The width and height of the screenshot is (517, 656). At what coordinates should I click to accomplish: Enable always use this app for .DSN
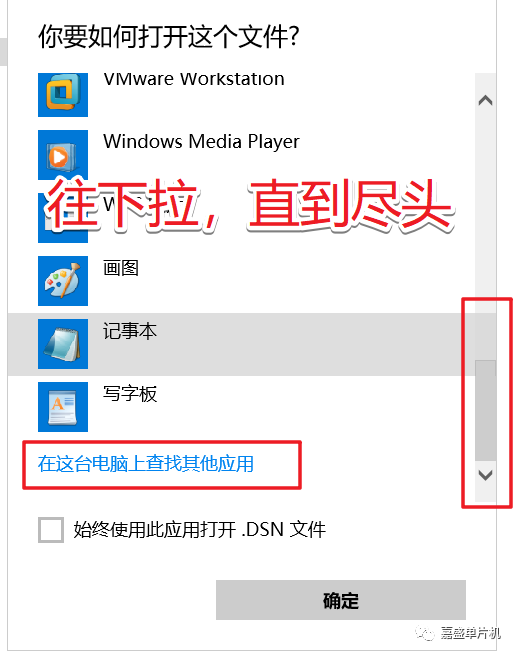coord(51,530)
